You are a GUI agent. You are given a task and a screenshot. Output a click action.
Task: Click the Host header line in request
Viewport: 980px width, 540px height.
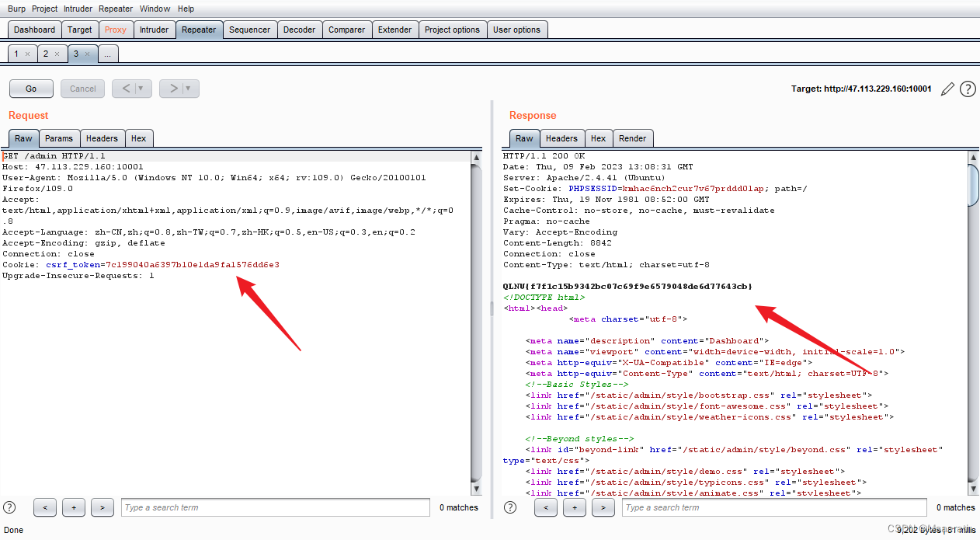pos(73,167)
